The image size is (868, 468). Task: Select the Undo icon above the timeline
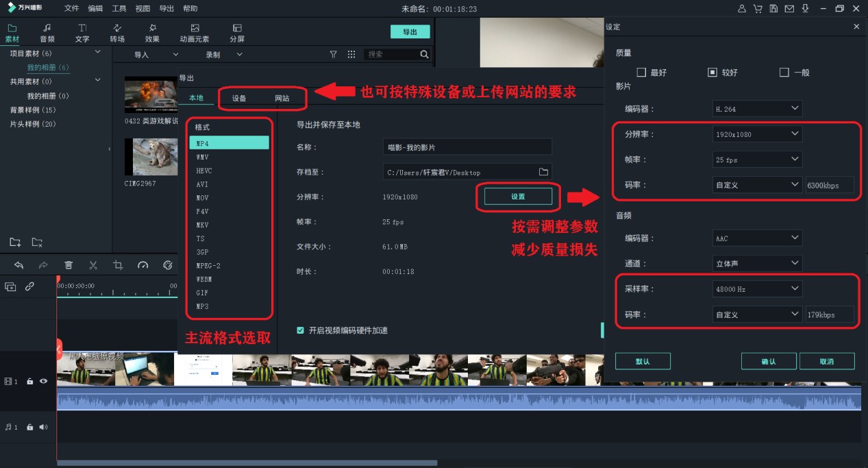click(19, 266)
